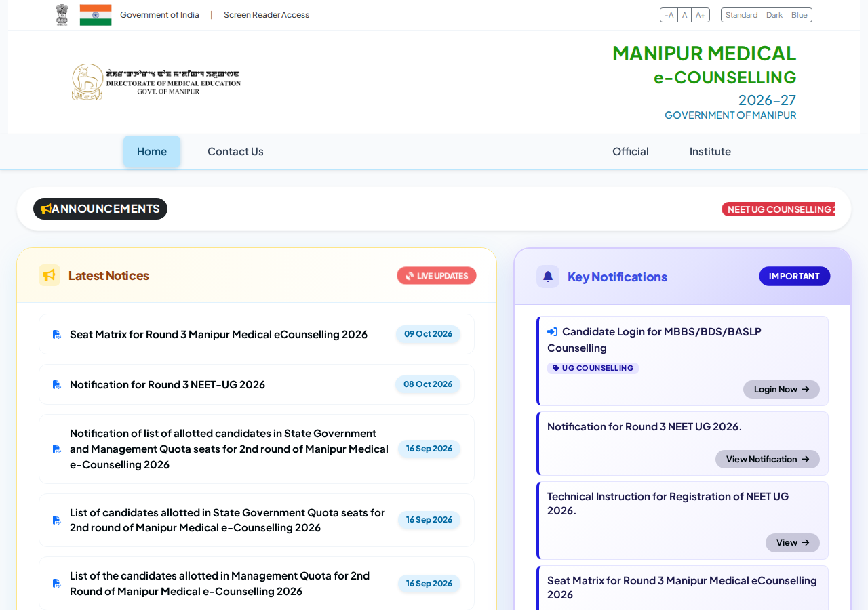Open the Contact Us page

pyautogui.click(x=235, y=151)
